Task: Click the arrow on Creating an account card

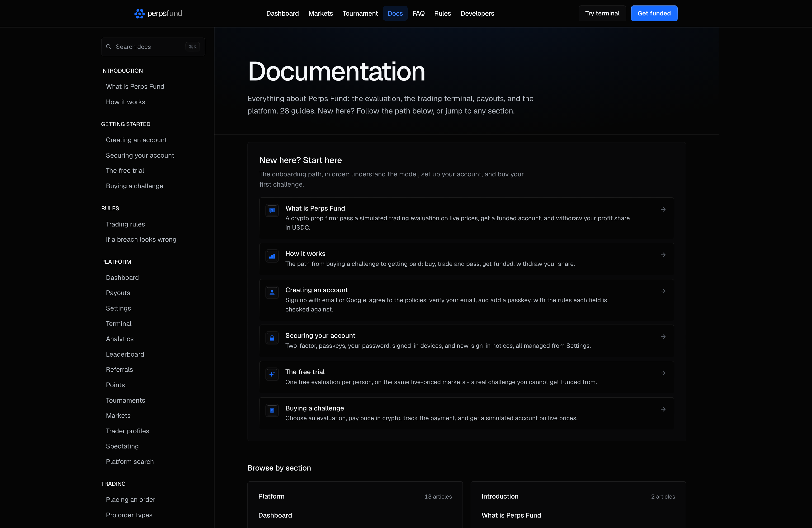Action: (663, 291)
